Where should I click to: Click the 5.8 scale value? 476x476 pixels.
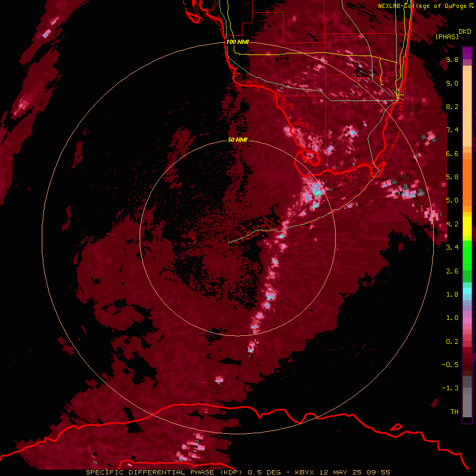452,177
